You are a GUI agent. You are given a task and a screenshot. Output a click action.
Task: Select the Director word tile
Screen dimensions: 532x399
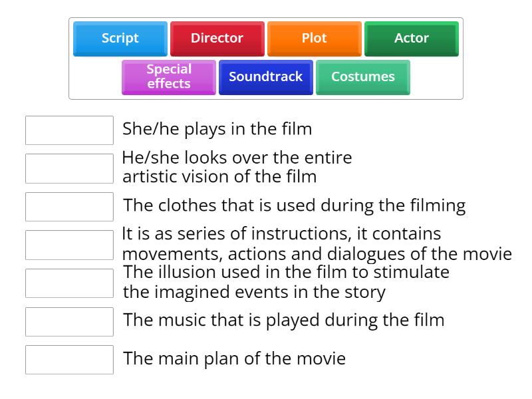coord(217,39)
